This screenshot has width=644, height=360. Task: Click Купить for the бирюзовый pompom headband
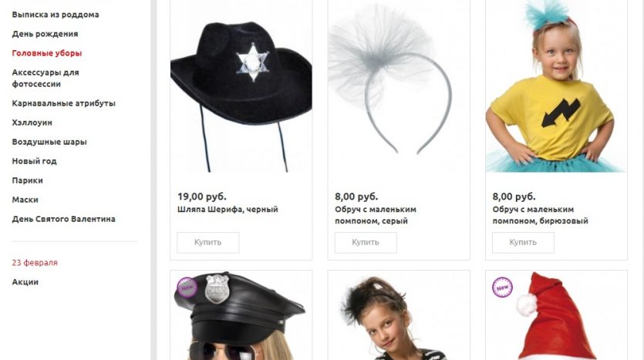523,243
